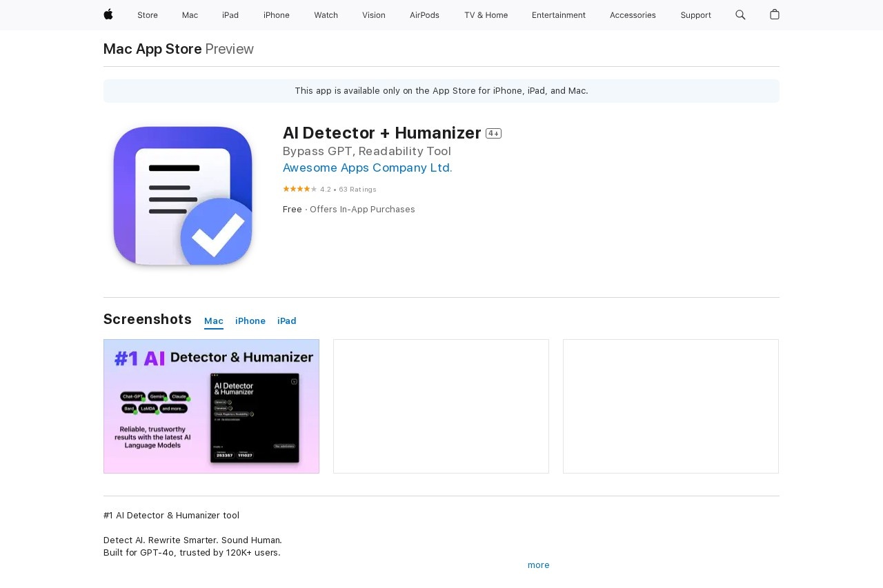Expand description with the more link

[539, 565]
